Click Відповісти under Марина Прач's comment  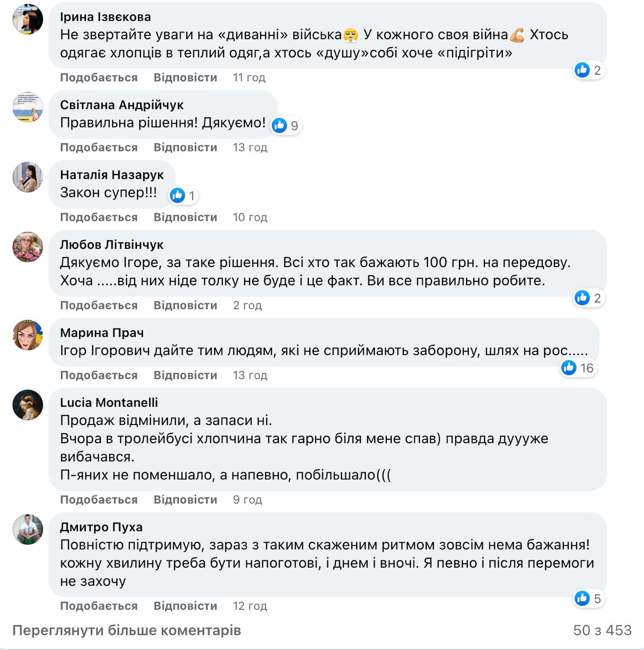pos(185,375)
